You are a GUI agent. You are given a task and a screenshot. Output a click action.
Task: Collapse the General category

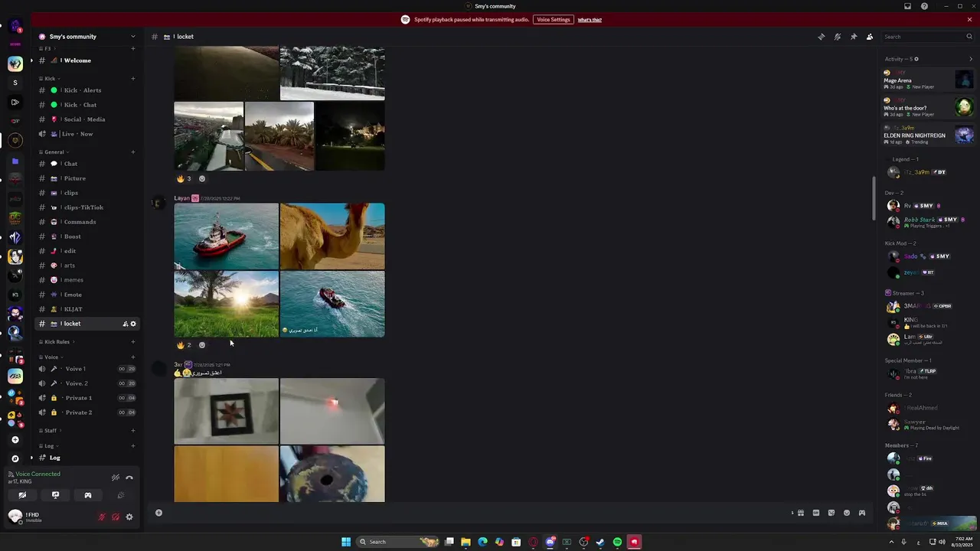tap(54, 152)
